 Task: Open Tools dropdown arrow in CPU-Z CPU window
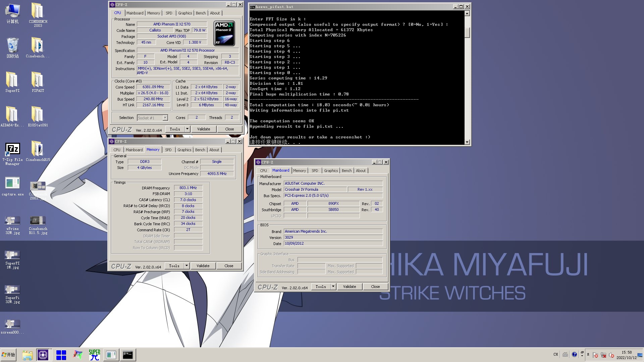(x=187, y=129)
